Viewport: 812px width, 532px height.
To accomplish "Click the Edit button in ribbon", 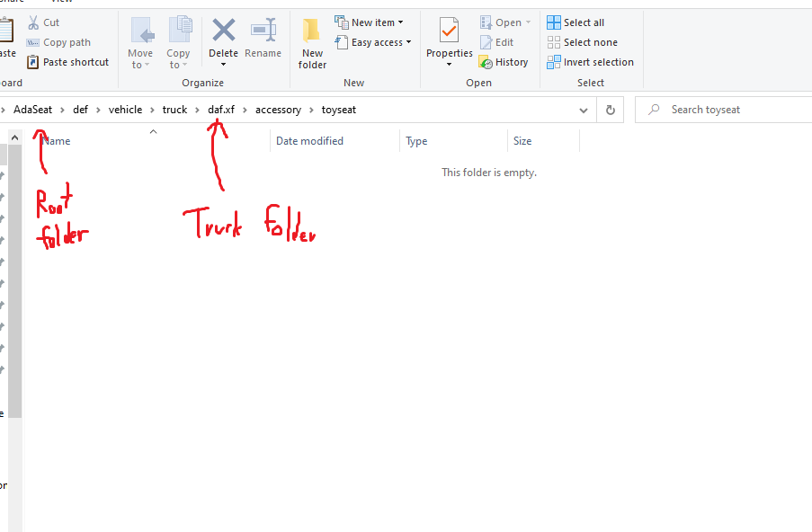I will pyautogui.click(x=496, y=42).
